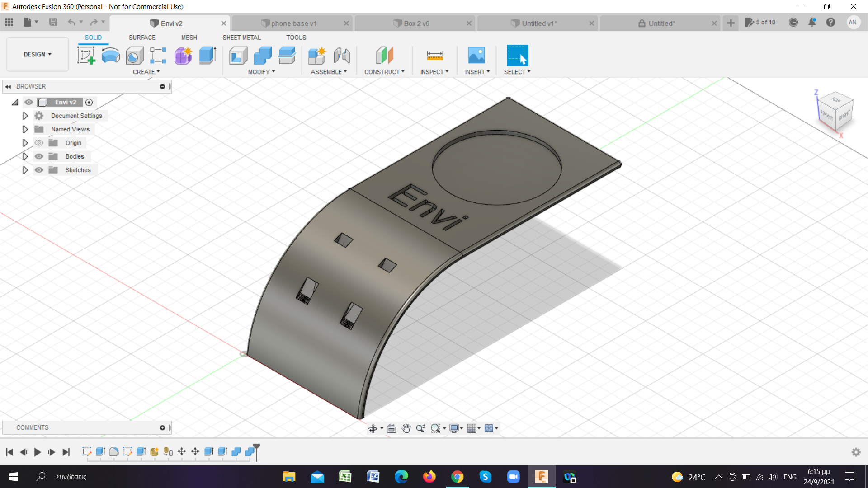
Task: Select the Construct plane tool icon
Action: coord(385,56)
